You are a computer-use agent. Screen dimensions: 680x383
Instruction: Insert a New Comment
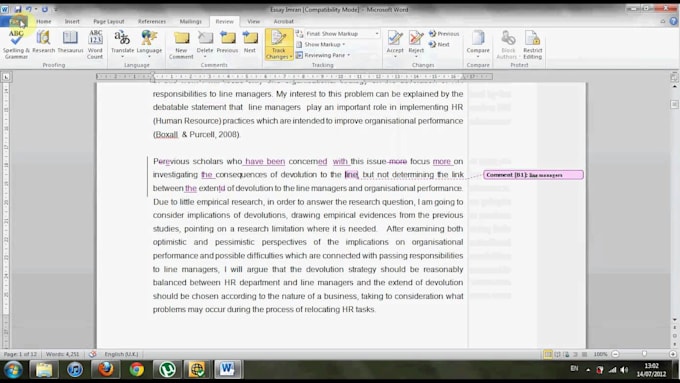[181, 45]
